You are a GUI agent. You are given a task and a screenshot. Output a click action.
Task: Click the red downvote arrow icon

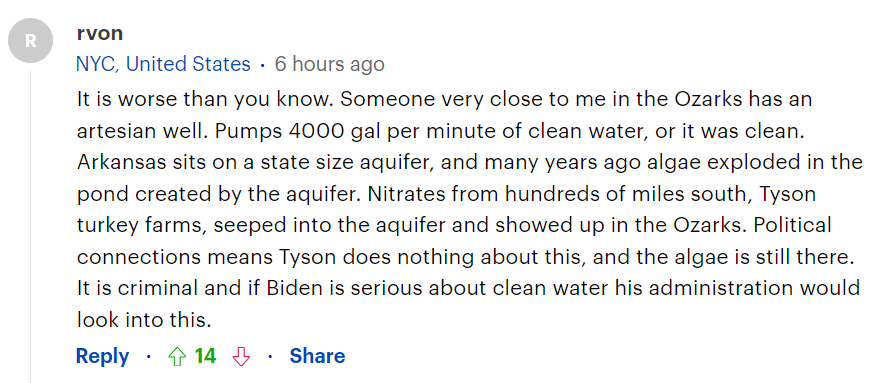pos(241,357)
